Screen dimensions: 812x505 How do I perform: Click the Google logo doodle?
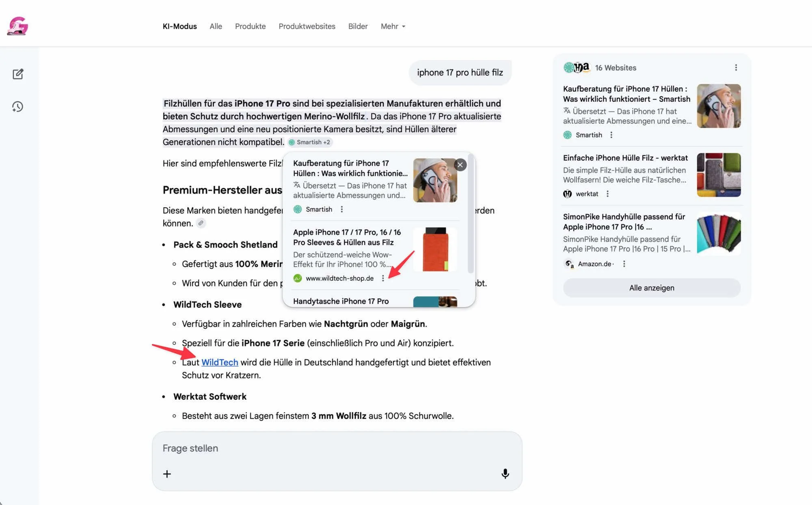click(x=17, y=26)
